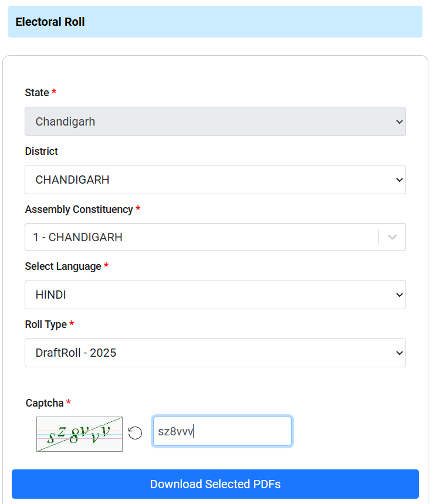The image size is (436, 504).
Task: Click the refresh captcha icon
Action: pos(135,433)
